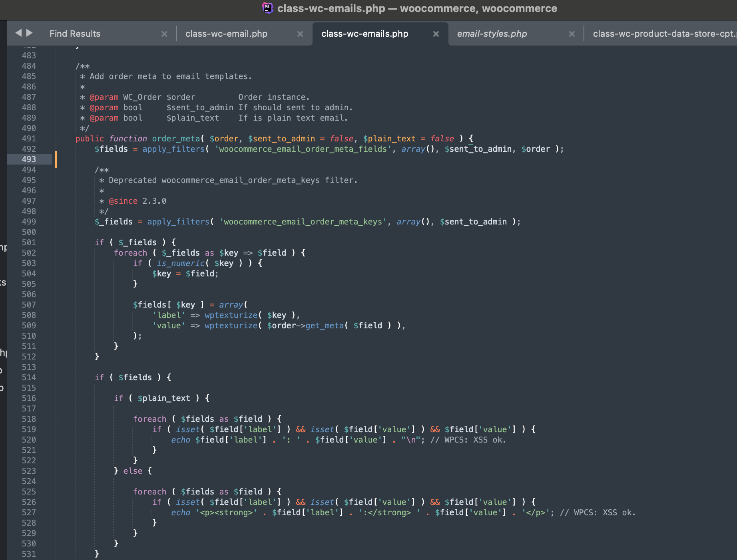The height and width of the screenshot is (560, 737).
Task: Click echo statement on line 527
Action: pyautogui.click(x=181, y=512)
